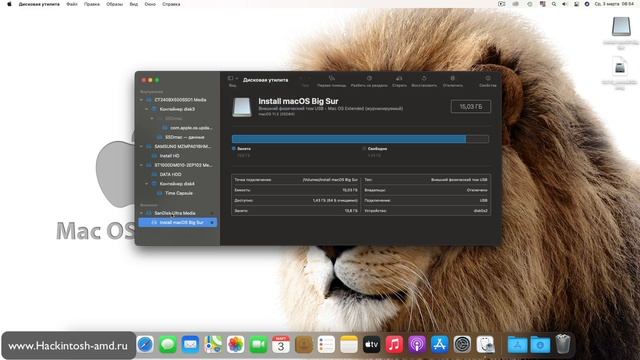
Task: Open Disk Utility icon in the Dock
Action: [x=485, y=344]
